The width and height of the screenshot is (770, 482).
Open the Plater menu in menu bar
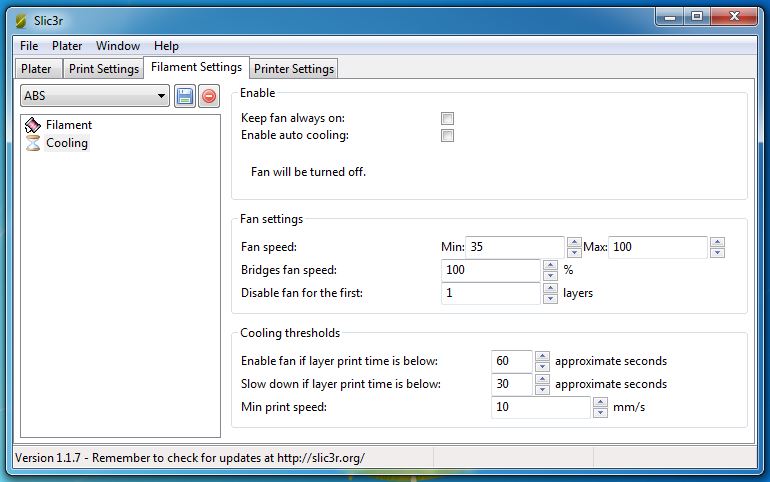point(67,46)
